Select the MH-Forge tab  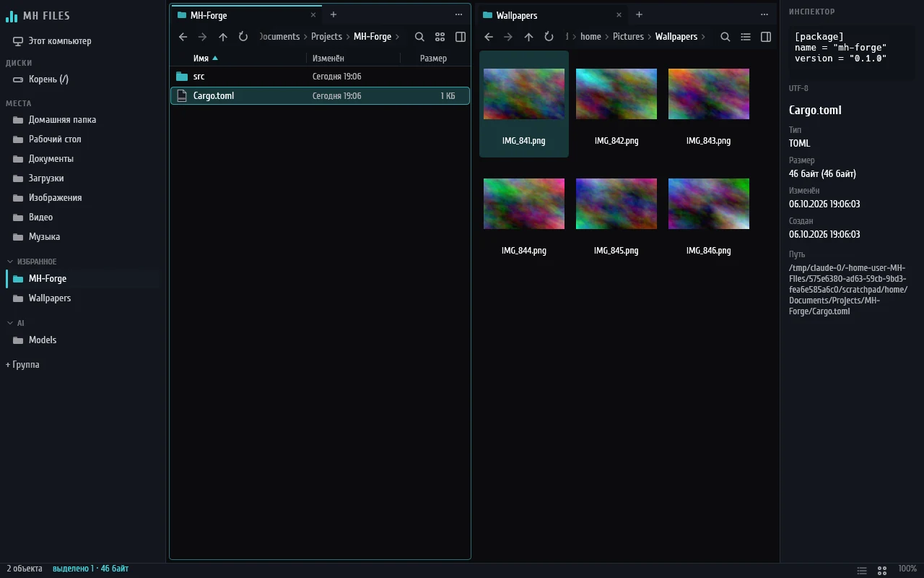pyautogui.click(x=246, y=14)
